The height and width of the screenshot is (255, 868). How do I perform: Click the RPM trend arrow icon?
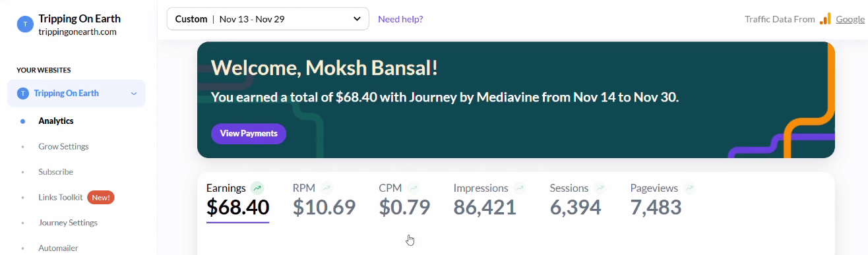[327, 188]
